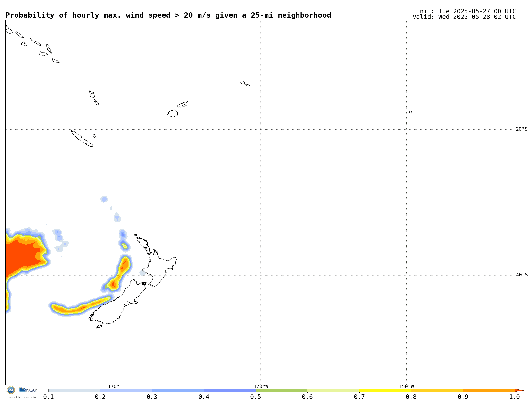Click the 0.5 colorbar tick label
The image size is (532, 400).
click(256, 397)
